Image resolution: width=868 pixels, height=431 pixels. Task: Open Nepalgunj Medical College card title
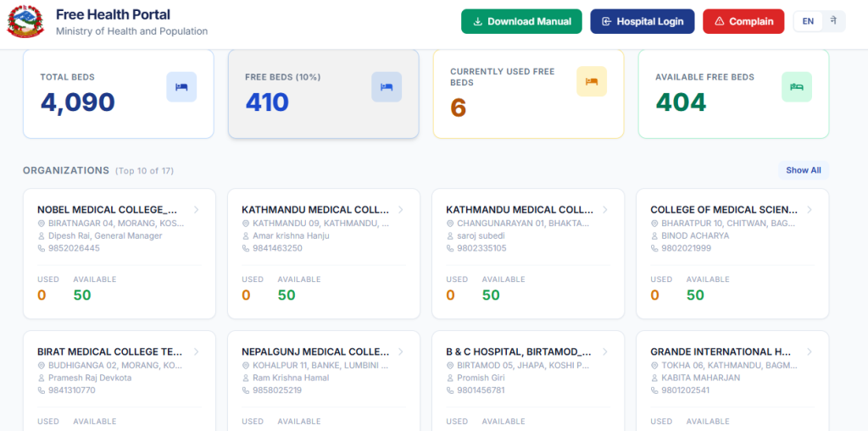click(315, 351)
